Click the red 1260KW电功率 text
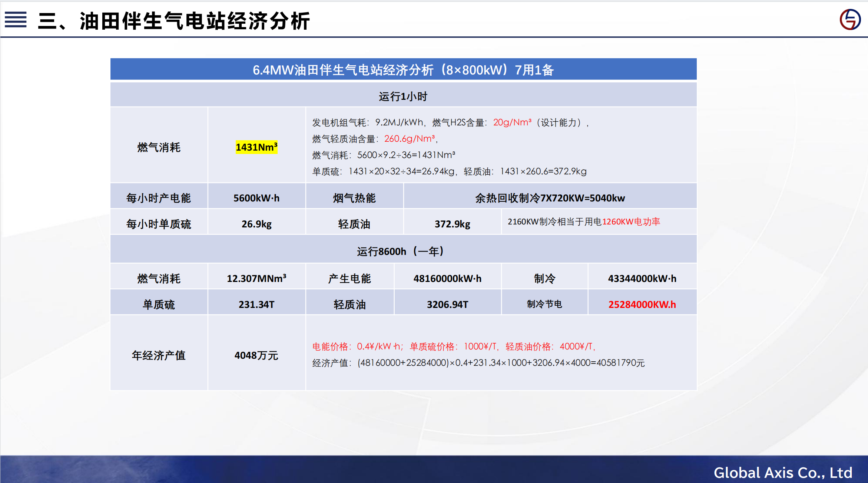Image resolution: width=868 pixels, height=483 pixels. coord(631,221)
